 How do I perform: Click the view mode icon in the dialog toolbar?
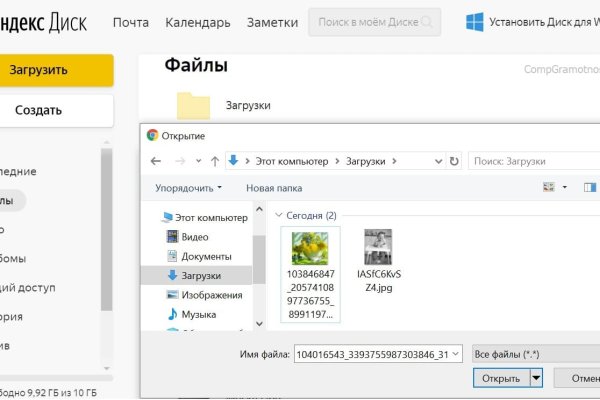tap(548, 187)
